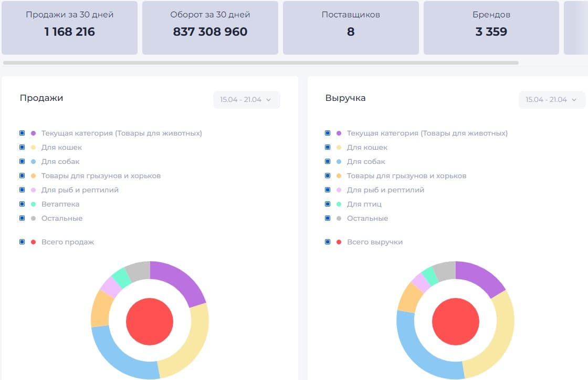Click the Брендов stat card
This screenshot has height=380, width=588.
pyautogui.click(x=491, y=28)
